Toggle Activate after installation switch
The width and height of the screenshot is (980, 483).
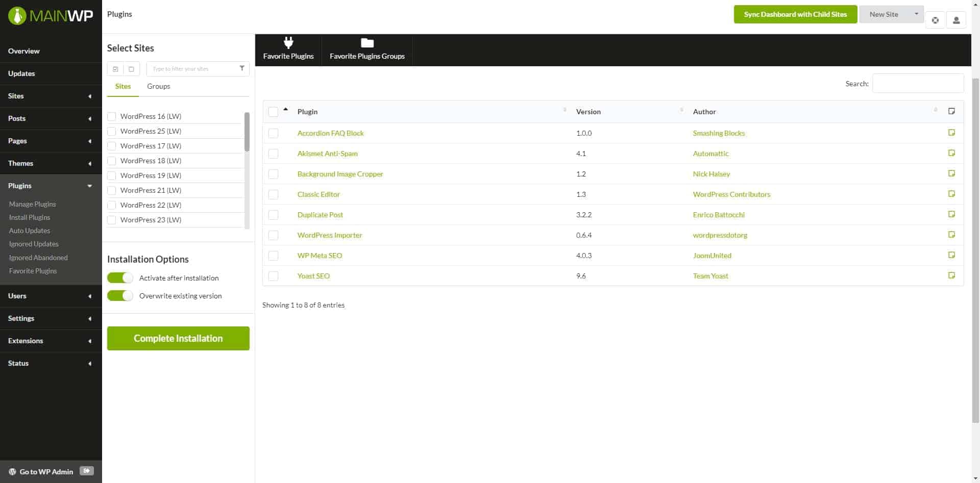tap(120, 278)
